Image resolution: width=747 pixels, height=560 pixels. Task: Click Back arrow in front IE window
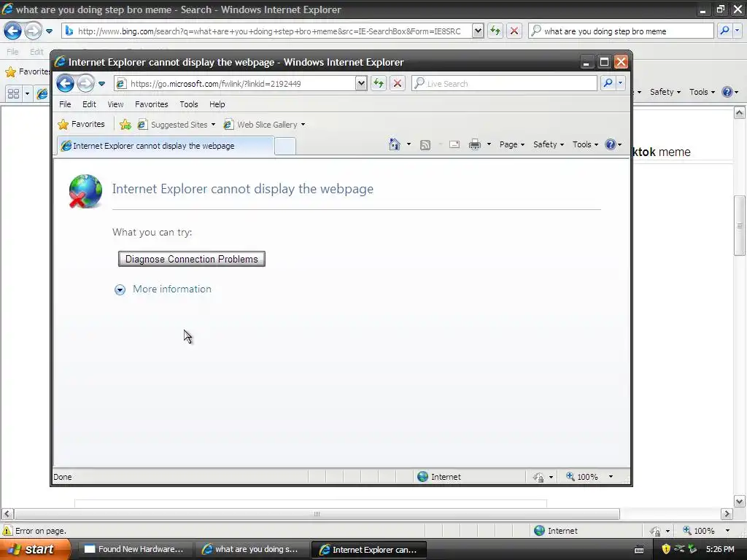(x=65, y=84)
